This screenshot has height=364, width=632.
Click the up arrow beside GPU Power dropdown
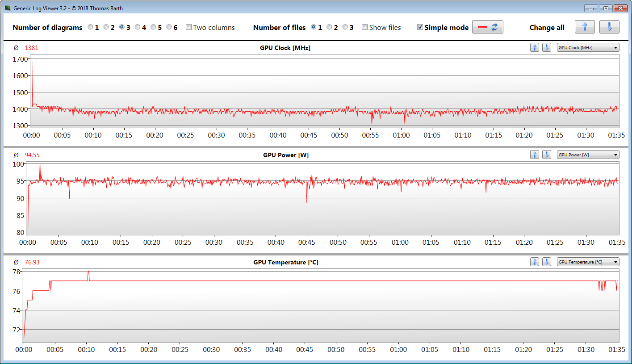(x=535, y=155)
